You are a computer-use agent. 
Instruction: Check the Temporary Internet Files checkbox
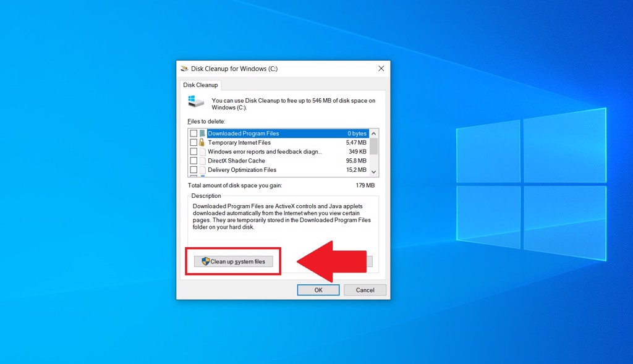[x=193, y=143]
